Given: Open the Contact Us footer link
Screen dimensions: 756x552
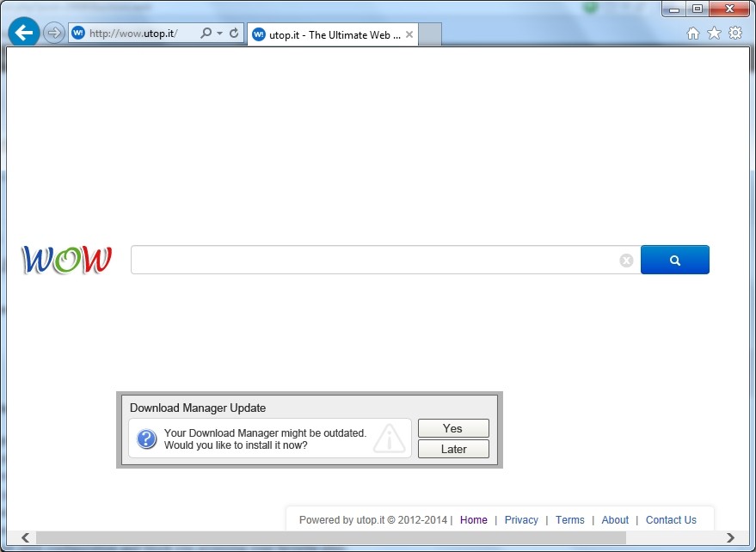Looking at the screenshot, I should click(x=671, y=519).
